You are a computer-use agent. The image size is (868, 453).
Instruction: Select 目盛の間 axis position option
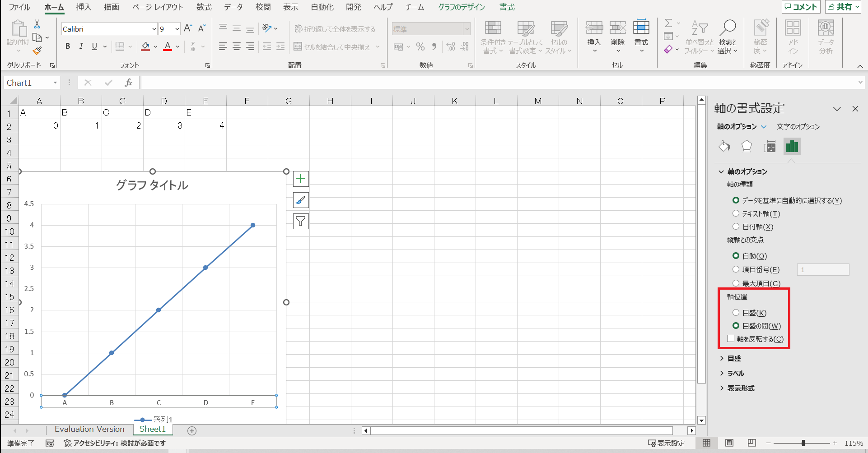coord(736,326)
